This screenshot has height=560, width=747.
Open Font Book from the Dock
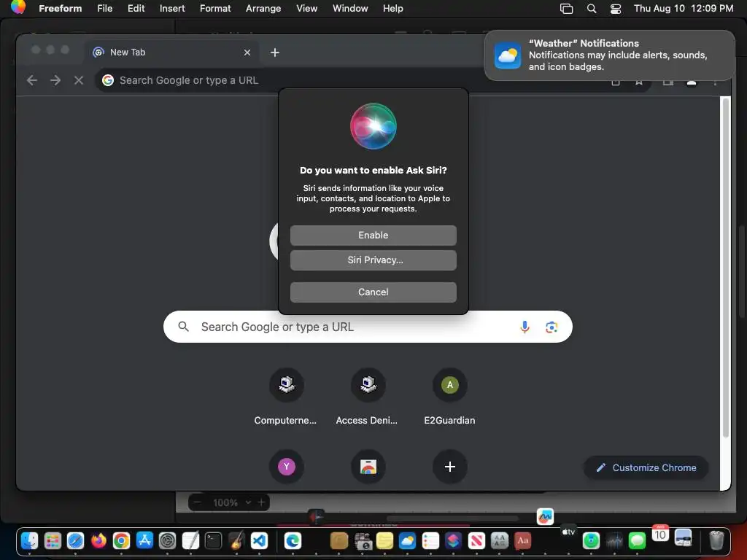pyautogui.click(x=499, y=540)
